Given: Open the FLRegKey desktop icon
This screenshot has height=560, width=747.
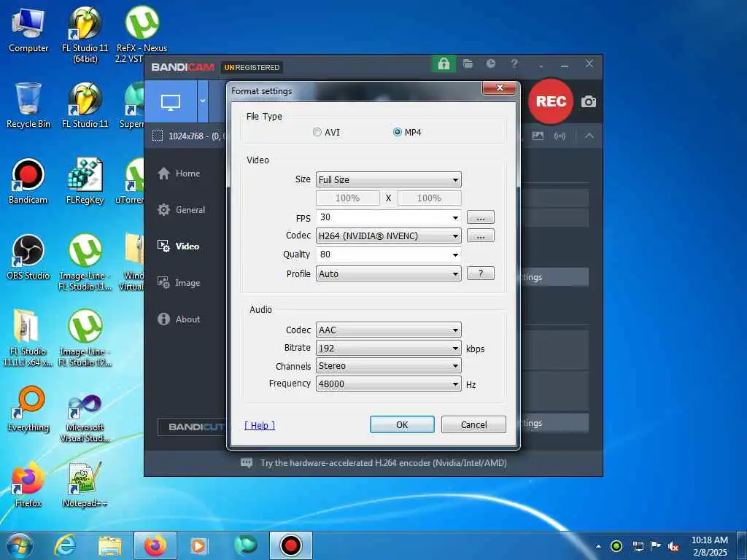Looking at the screenshot, I should click(85, 182).
